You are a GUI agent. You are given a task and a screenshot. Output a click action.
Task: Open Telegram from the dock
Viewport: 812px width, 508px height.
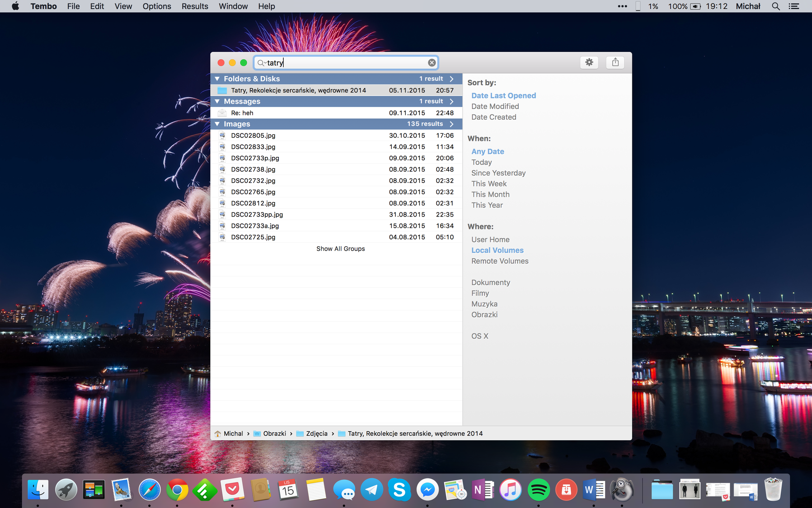click(371, 490)
